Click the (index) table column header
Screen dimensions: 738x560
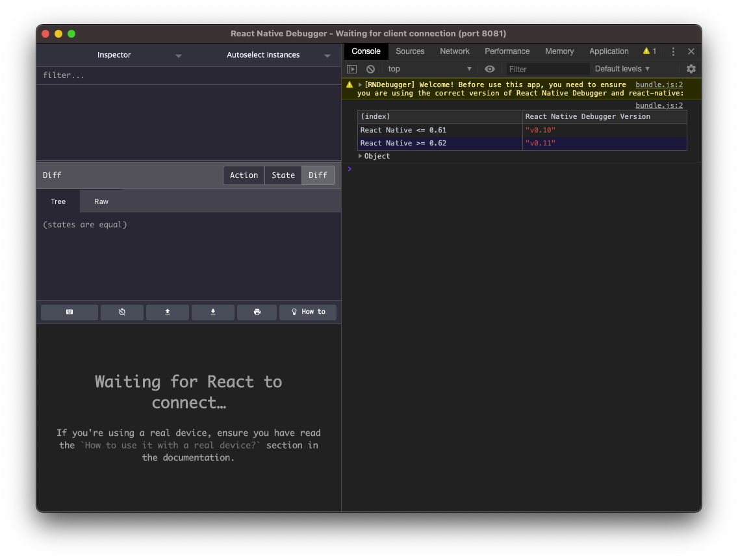[x=440, y=117]
